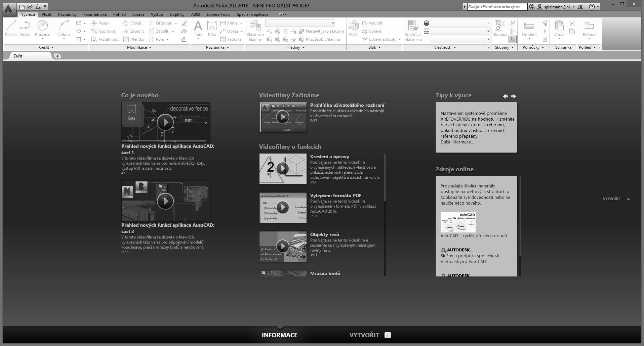The width and height of the screenshot is (644, 346).
Task: Select the Křivka polyline tool
Action: pos(25,29)
